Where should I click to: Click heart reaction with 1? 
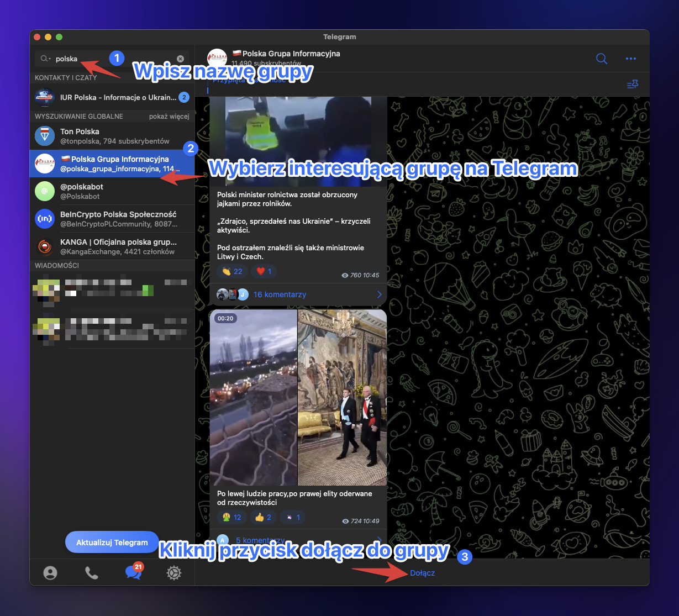click(264, 271)
